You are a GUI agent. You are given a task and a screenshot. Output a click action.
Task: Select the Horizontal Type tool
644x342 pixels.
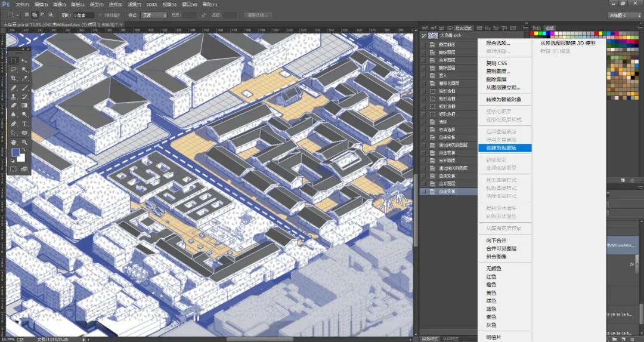point(24,124)
